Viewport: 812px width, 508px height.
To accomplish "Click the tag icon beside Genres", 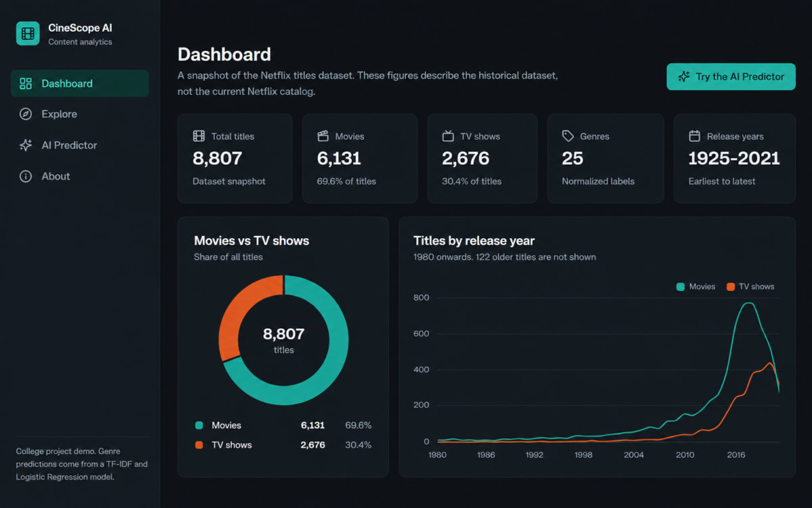I will point(568,136).
